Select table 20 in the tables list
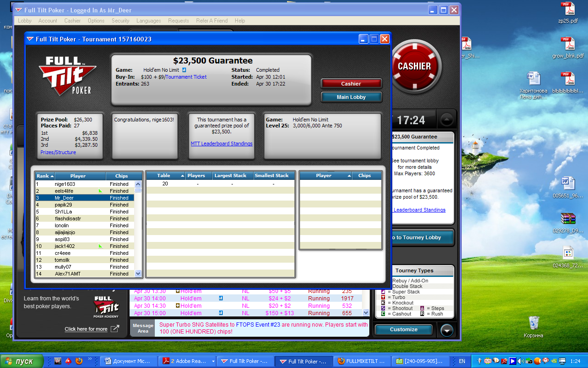Image resolution: width=588 pixels, height=368 pixels. click(220, 184)
